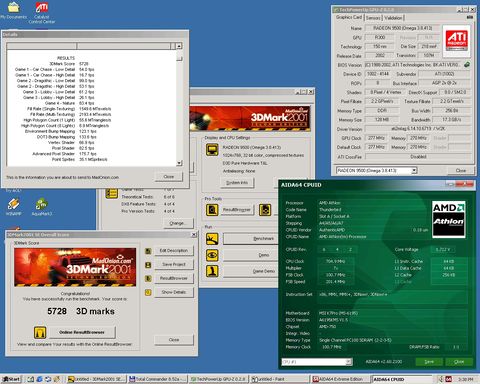Switch to the GPU-Z Sensors tab
Screen dimensions: 480x384
(373, 18)
